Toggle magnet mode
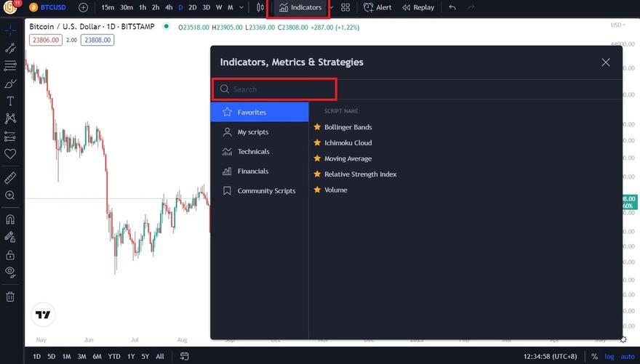 pyautogui.click(x=10, y=219)
